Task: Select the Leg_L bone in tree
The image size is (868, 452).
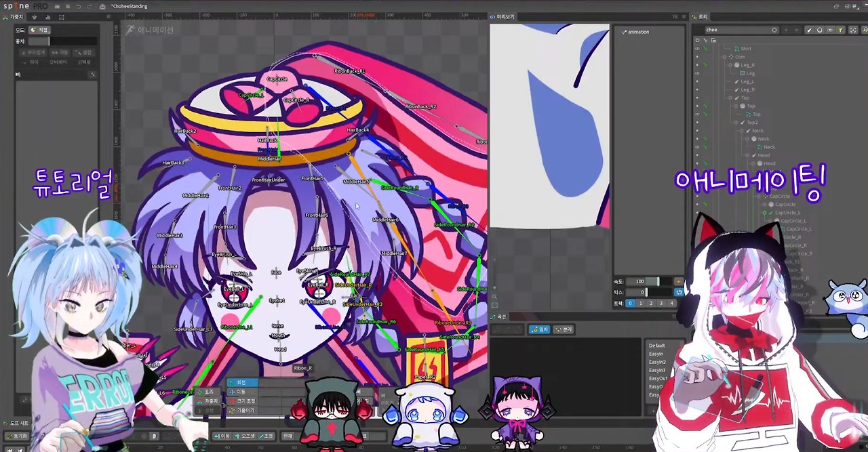Action: tap(747, 81)
